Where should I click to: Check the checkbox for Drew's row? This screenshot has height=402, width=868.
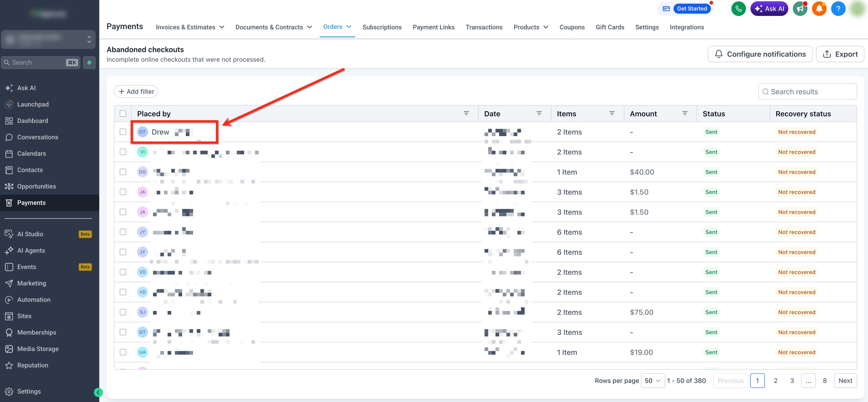pyautogui.click(x=123, y=132)
